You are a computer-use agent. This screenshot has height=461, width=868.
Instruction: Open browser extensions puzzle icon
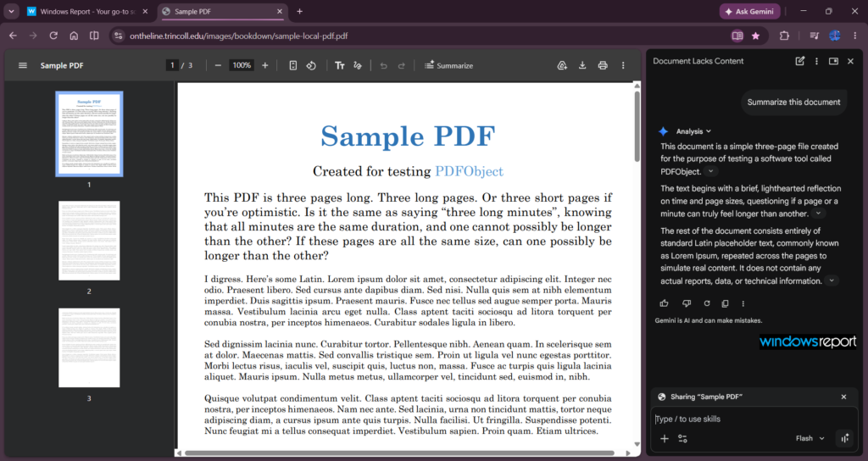click(x=784, y=36)
